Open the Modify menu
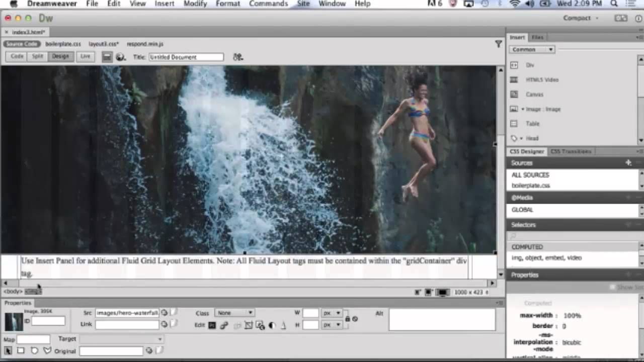The width and height of the screenshot is (644, 362). click(x=195, y=4)
